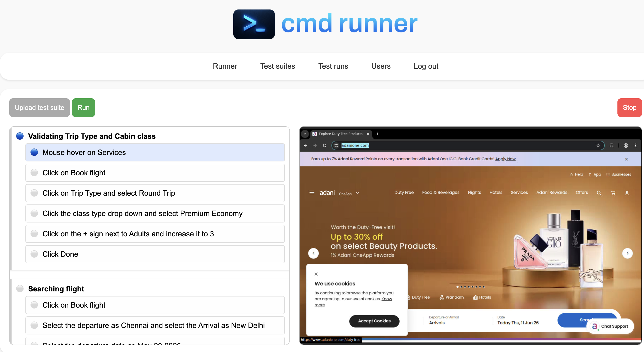The height and width of the screenshot is (352, 644).
Task: Open the browser labs flask icon
Action: [611, 145]
